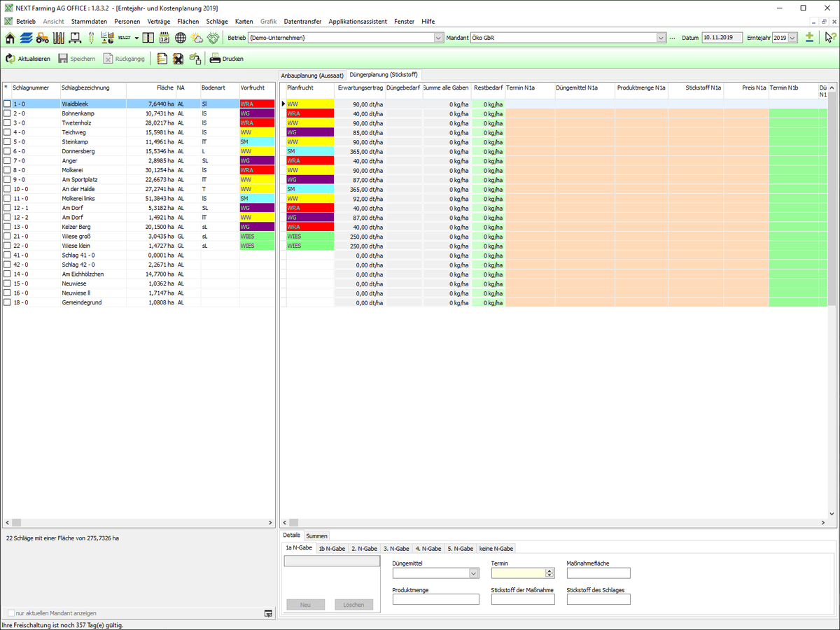
Task: Open the Stammdaten menu
Action: pos(89,22)
